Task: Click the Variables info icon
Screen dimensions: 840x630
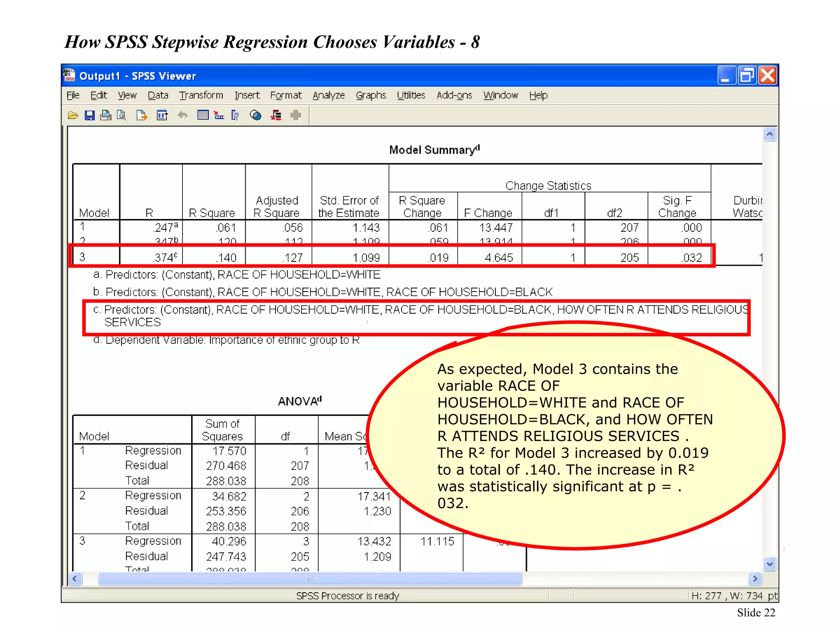Action: (235, 116)
